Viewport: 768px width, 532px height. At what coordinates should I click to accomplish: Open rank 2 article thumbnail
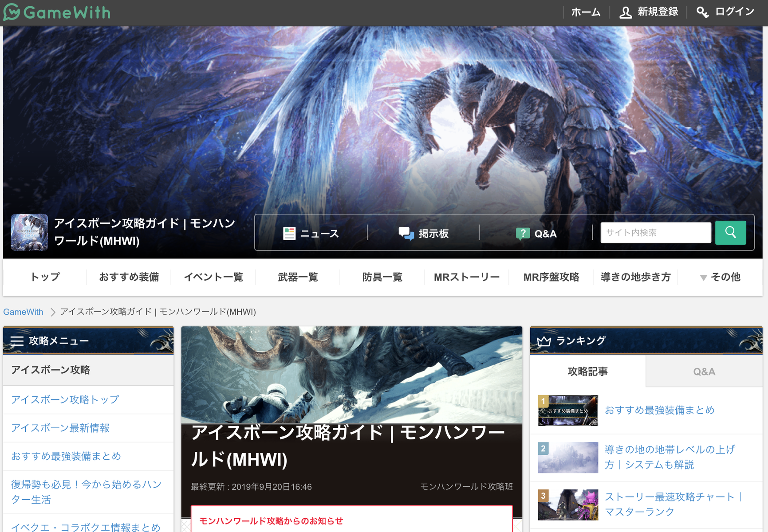click(x=567, y=458)
